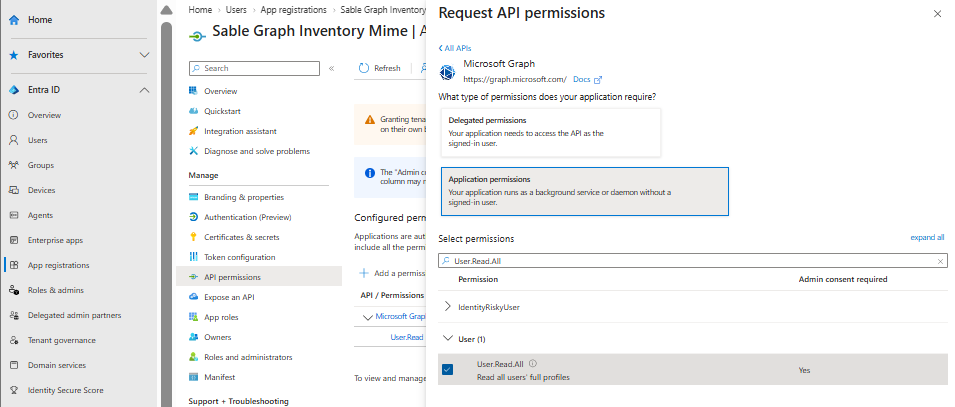Expand the Favorites section chevron

[144, 55]
